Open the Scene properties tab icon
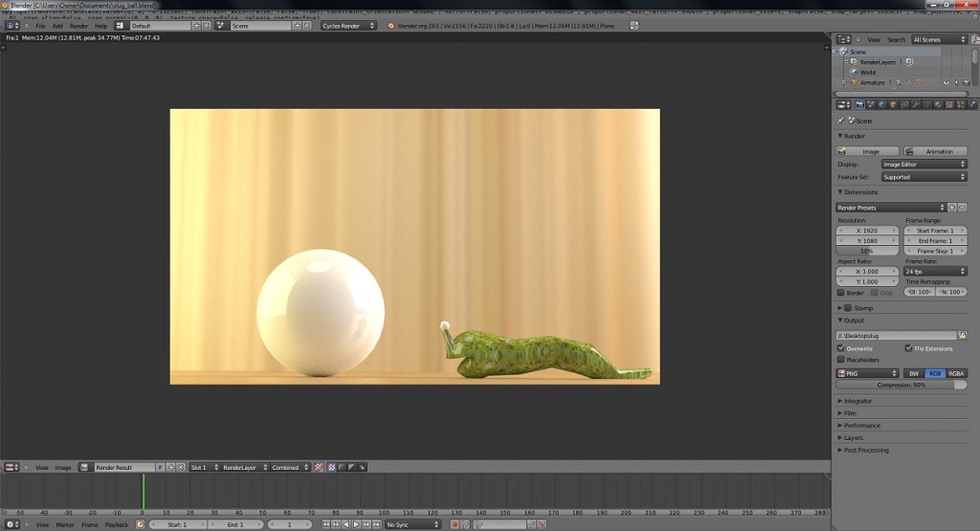980x531 pixels. pos(871,105)
